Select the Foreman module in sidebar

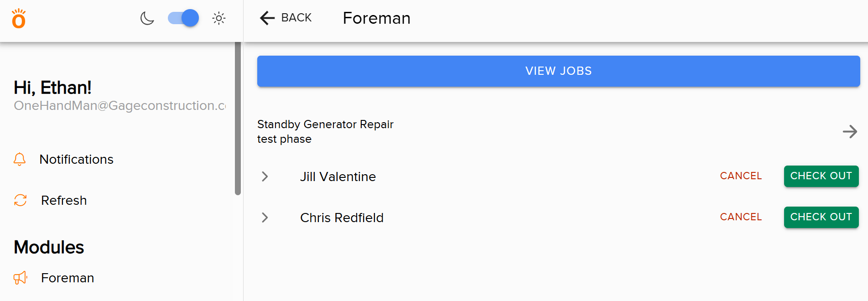pos(68,278)
